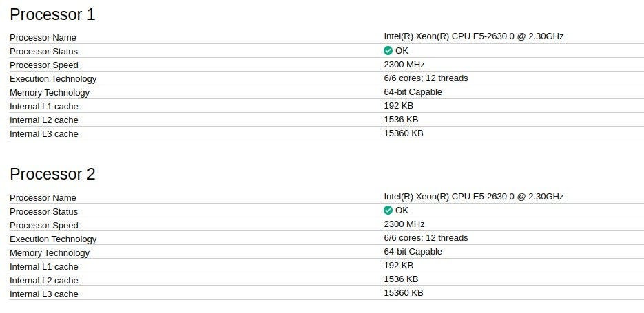Screen dimensions: 644x313
Task: Click Processor 1's Processor Name label
Action: click(43, 37)
